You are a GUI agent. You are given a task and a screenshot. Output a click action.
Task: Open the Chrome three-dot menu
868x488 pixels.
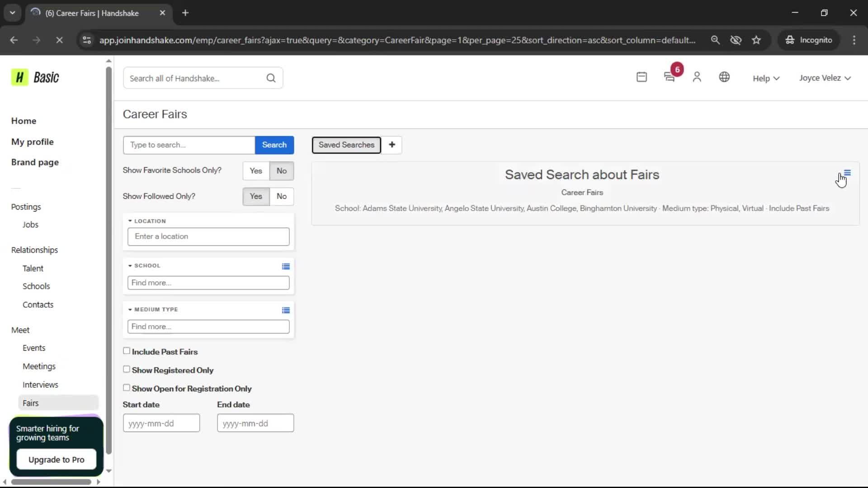[x=854, y=40]
